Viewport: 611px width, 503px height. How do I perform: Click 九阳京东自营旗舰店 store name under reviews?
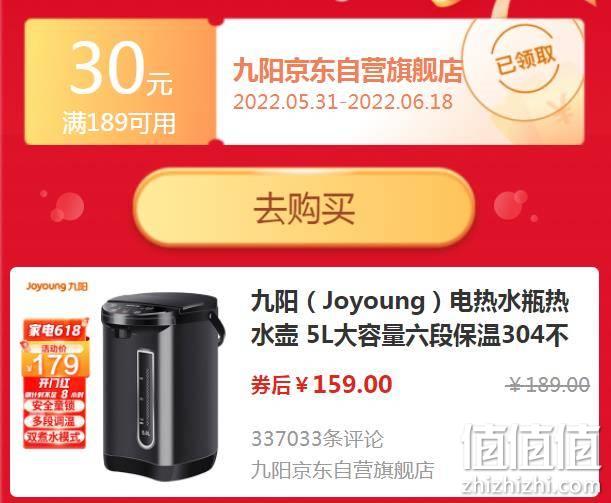[x=343, y=469]
